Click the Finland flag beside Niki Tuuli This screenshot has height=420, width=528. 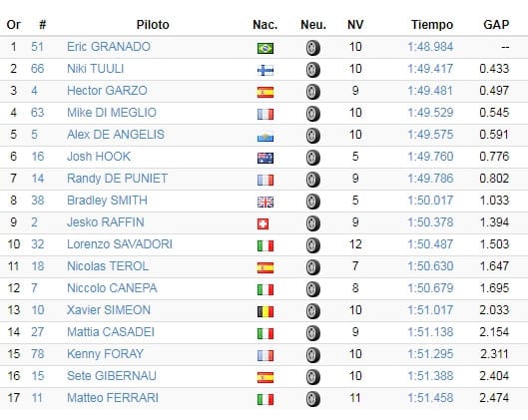coord(265,70)
